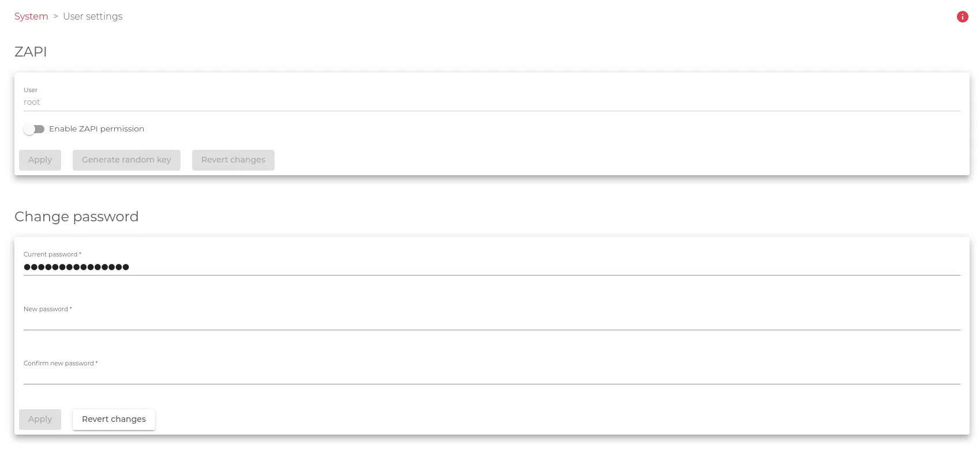The width and height of the screenshot is (980, 464).
Task: Click the Change password heading
Action: pyautogui.click(x=76, y=217)
